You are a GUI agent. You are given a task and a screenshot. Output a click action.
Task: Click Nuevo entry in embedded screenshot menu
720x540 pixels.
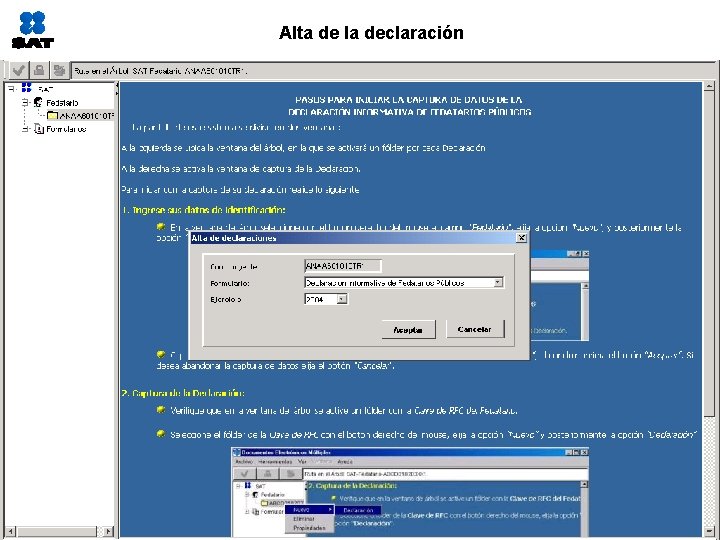coord(310,510)
